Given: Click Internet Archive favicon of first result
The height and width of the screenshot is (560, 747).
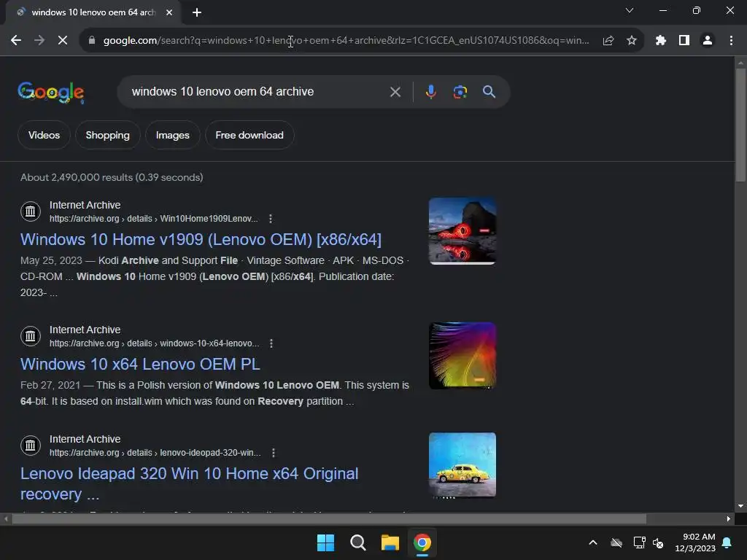Looking at the screenshot, I should click(x=31, y=211).
